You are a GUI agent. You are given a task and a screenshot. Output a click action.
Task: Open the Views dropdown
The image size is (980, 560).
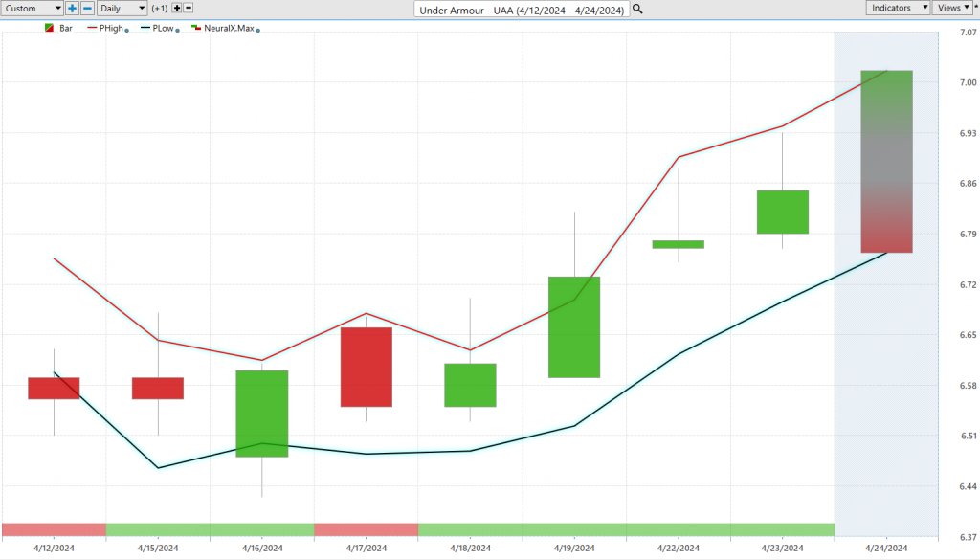[952, 8]
